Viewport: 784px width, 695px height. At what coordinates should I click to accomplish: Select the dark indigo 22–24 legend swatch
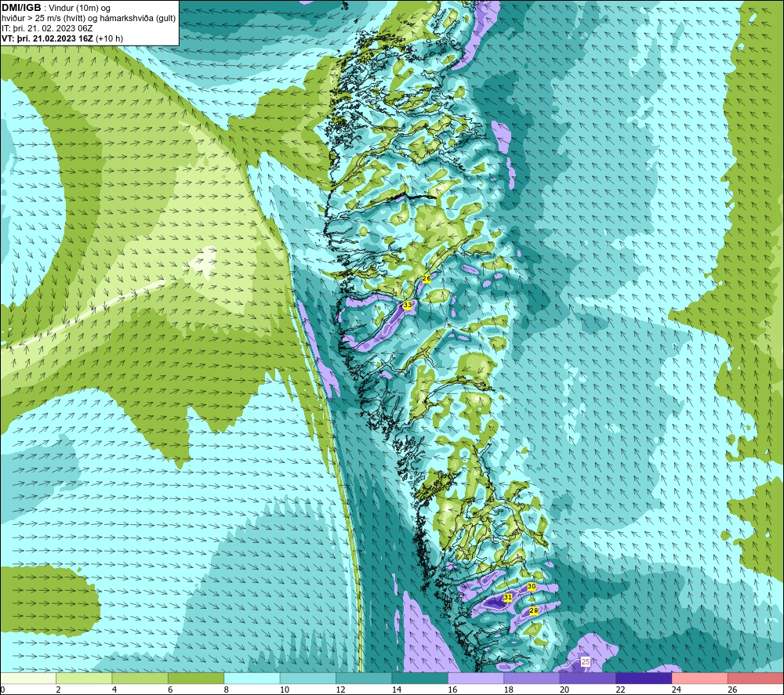click(644, 678)
